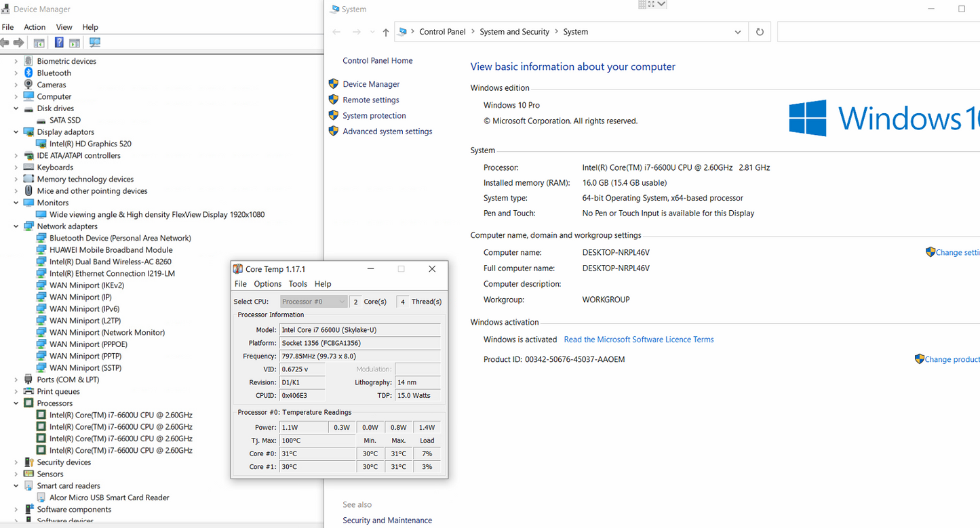The width and height of the screenshot is (980, 528).
Task: Open Advanced system settings link
Action: click(387, 131)
